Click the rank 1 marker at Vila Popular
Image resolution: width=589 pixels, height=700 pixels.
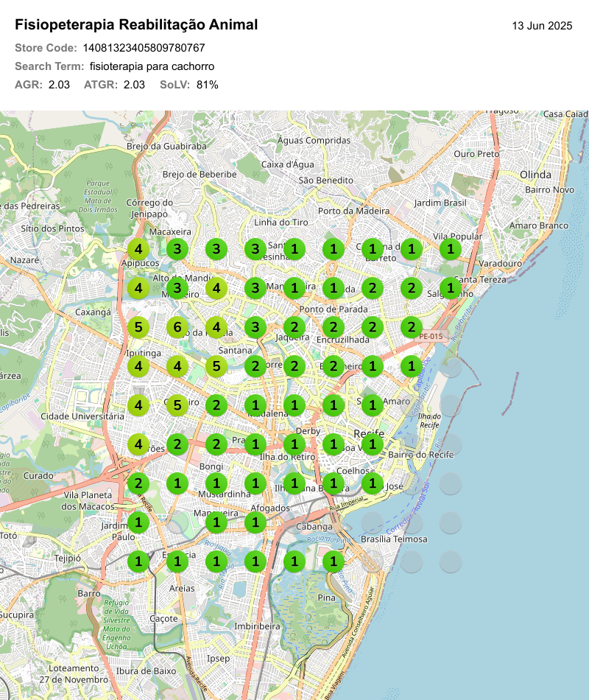[x=451, y=248]
